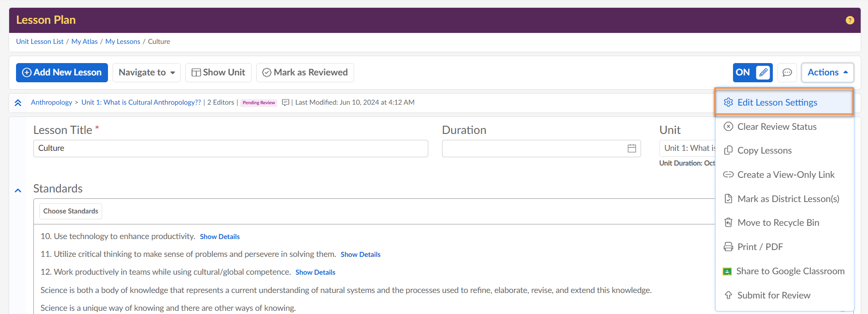Toggle the ON edit mode switch
Image resolution: width=868 pixels, height=314 pixels.
pos(752,73)
